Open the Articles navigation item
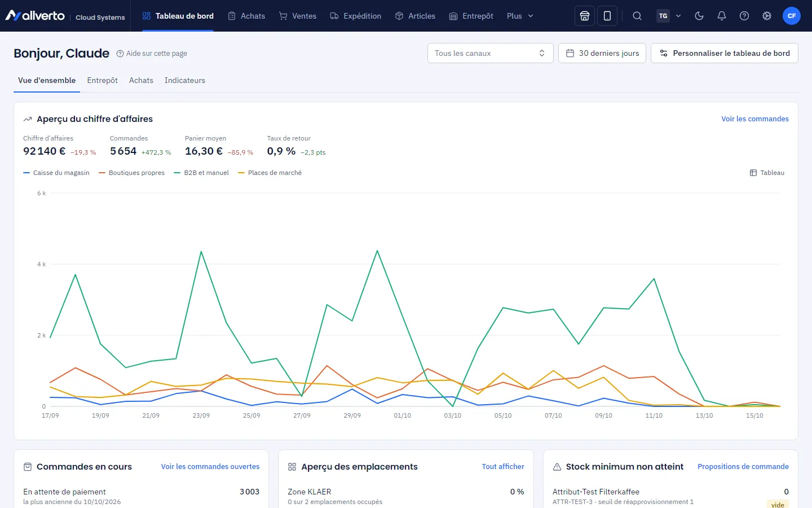Screen dimensions: 812x508 415,16
